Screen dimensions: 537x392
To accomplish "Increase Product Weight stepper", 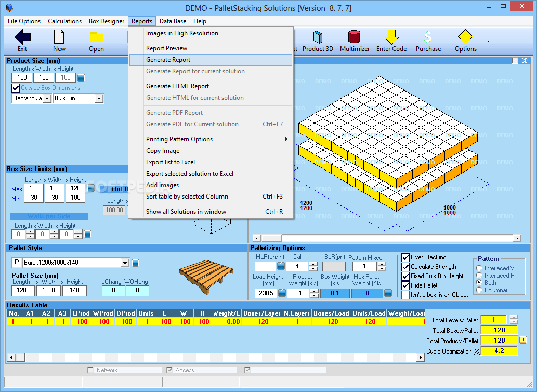I will click(x=314, y=291).
